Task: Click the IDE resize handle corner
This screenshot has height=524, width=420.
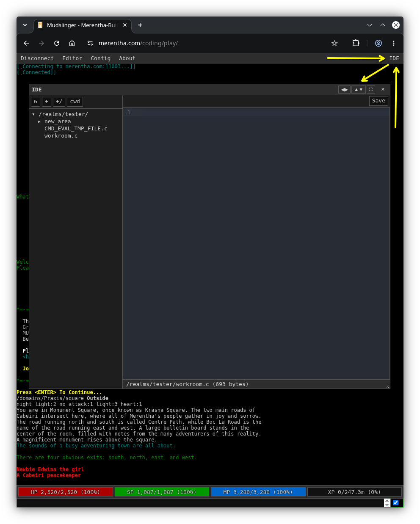Action: click(387, 386)
